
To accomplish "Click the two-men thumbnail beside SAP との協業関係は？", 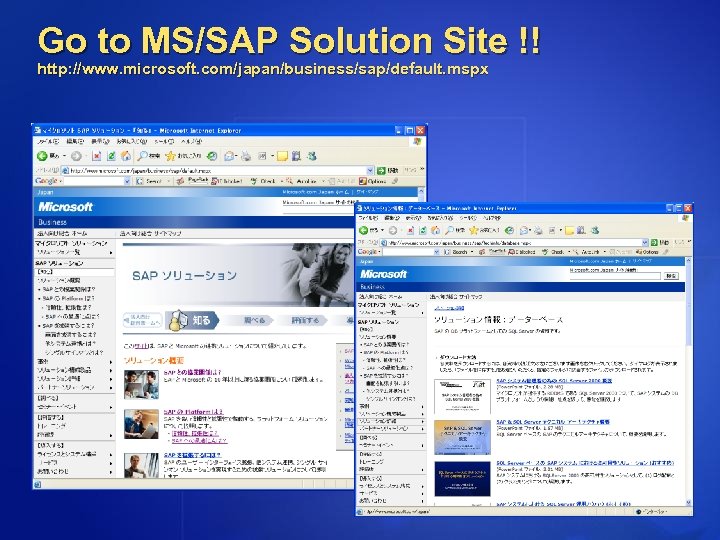I will (141, 384).
